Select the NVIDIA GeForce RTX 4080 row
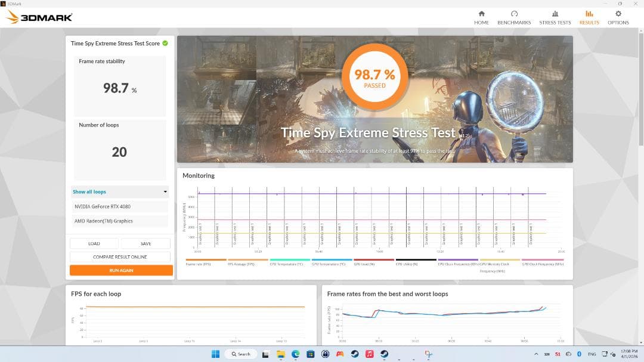Image resolution: width=644 pixels, height=362 pixels. pyautogui.click(x=119, y=207)
